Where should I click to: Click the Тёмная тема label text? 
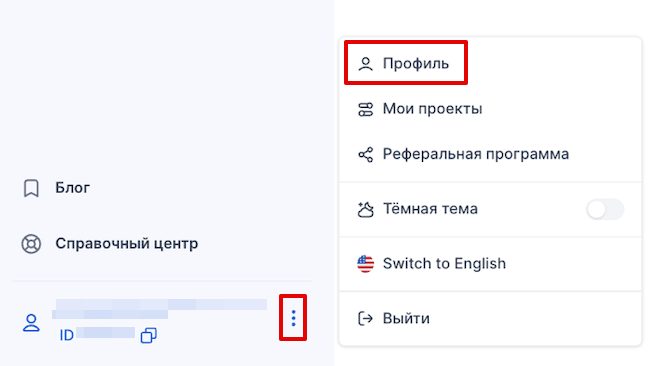(x=430, y=209)
